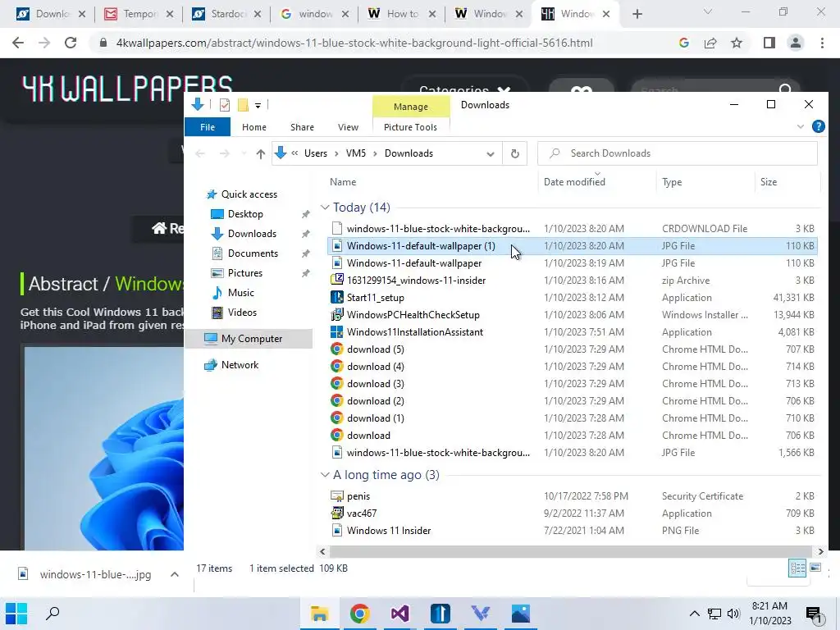Open File Explorer from taskbar
The height and width of the screenshot is (630, 840).
click(x=319, y=614)
